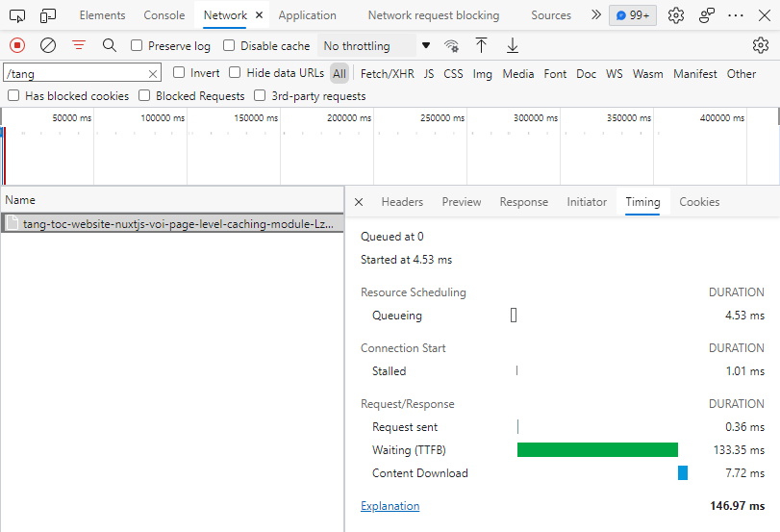The width and height of the screenshot is (780, 532).
Task: Clear the network log
Action: 48,45
